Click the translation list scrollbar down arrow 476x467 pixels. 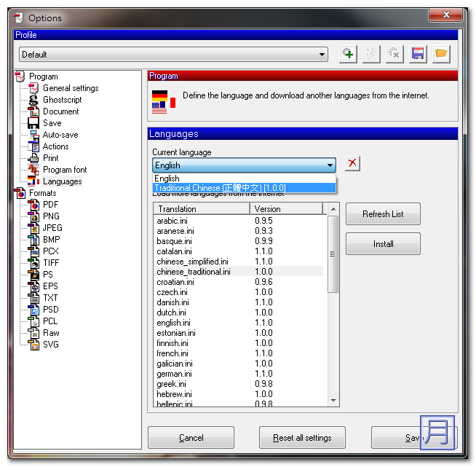click(x=333, y=400)
